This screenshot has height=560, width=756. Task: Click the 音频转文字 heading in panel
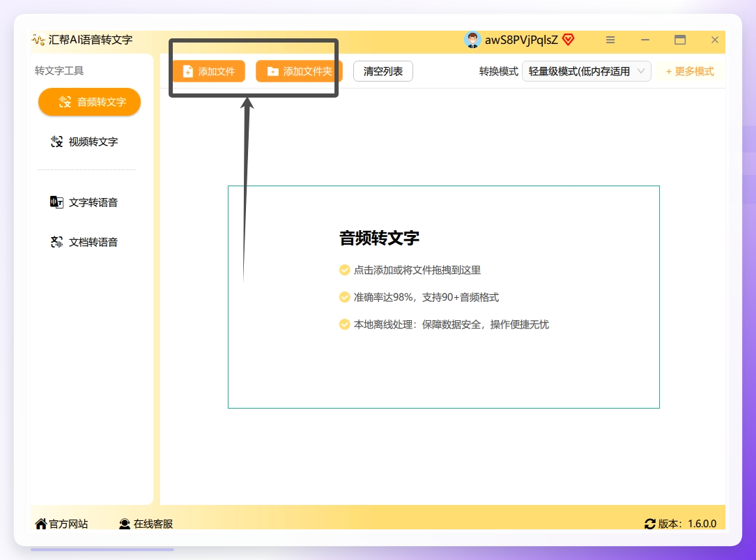point(379,238)
